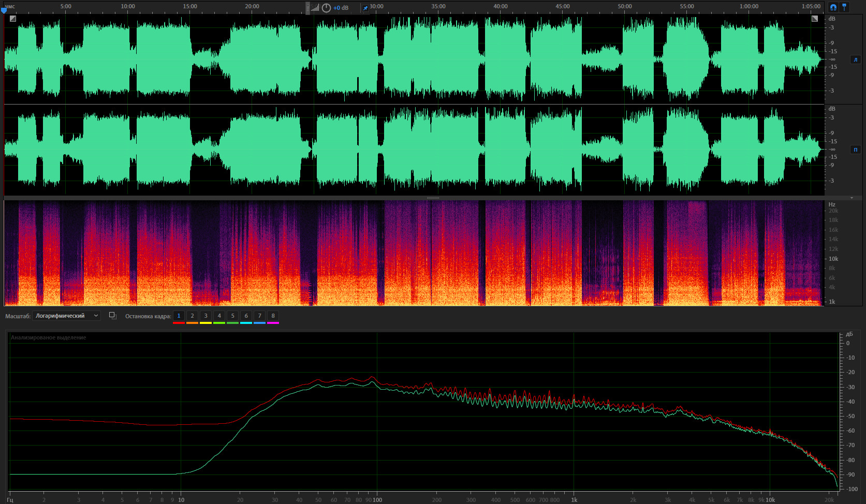Viewport: 866px width, 504px height.
Task: Select freeze frame button 4
Action: pyautogui.click(x=219, y=316)
